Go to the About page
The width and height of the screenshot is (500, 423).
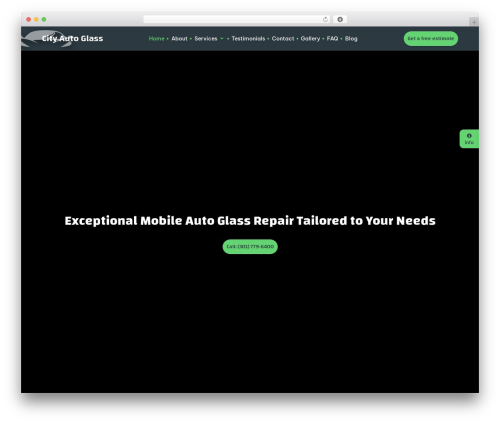[x=179, y=39]
